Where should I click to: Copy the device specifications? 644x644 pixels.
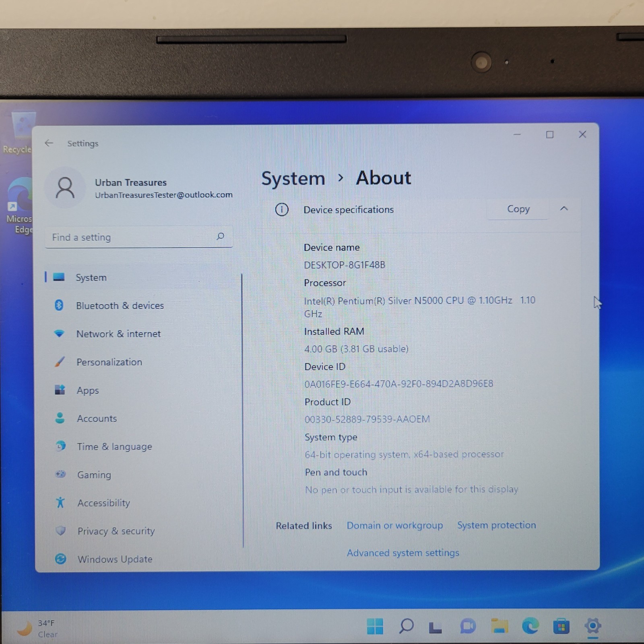[x=518, y=209]
